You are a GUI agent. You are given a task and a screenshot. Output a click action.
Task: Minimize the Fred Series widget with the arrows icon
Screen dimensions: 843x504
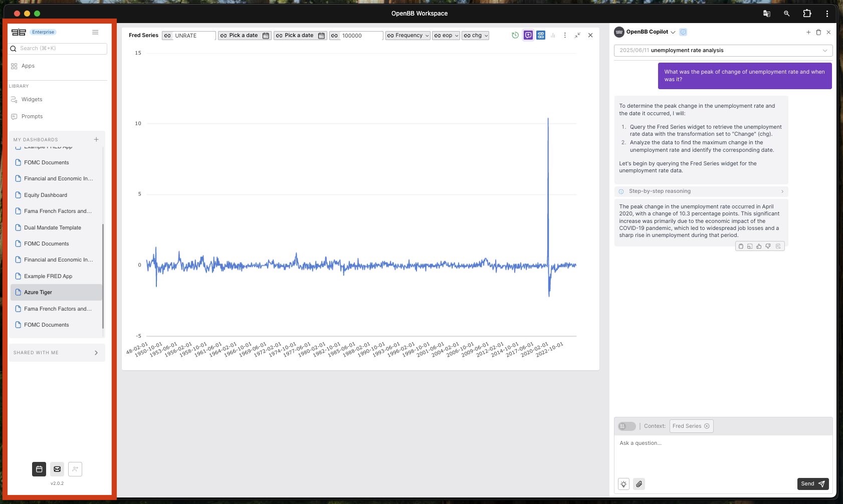[577, 35]
